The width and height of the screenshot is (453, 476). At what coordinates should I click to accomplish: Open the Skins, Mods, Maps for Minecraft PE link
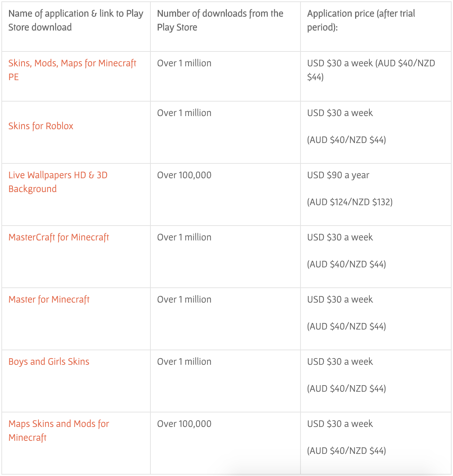point(72,70)
